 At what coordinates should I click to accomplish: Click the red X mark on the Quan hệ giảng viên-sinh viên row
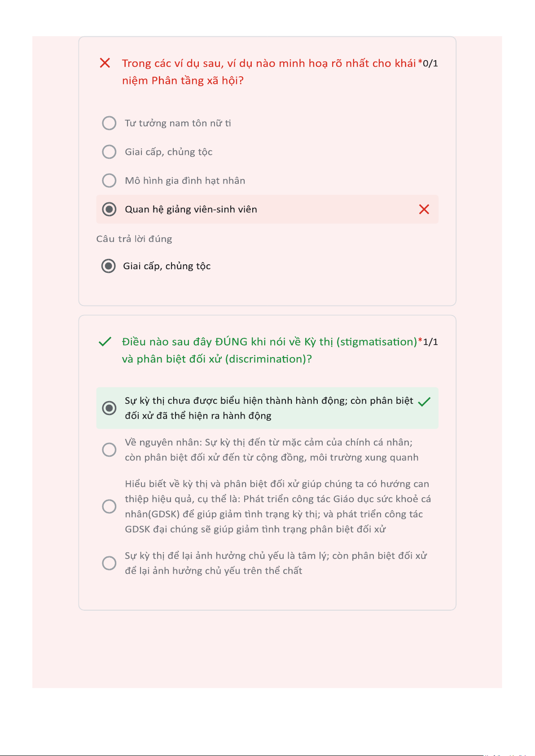pyautogui.click(x=424, y=209)
